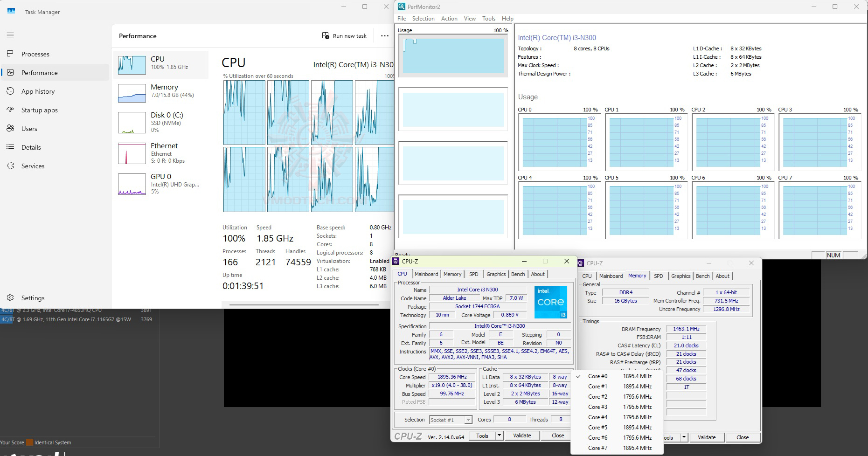Uncheck Core #0 in the core menu
This screenshot has width=868, height=456.
[x=617, y=376]
